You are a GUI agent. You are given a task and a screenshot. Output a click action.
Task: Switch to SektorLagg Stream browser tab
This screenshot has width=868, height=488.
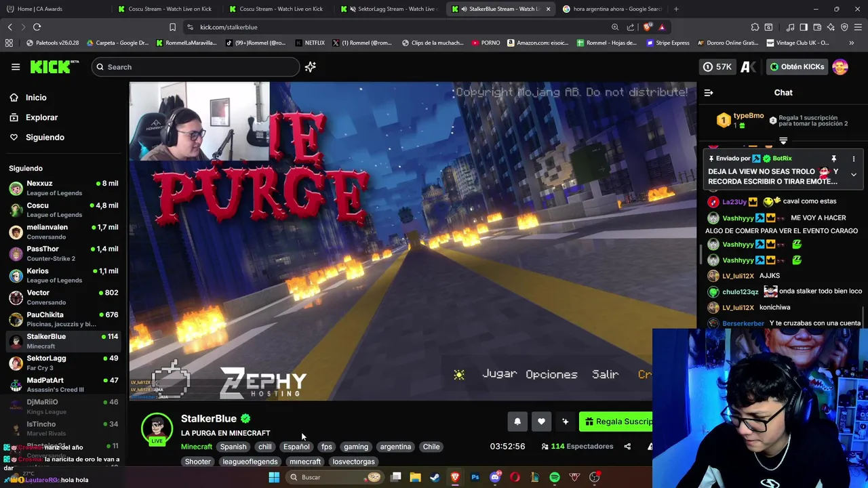pos(389,9)
